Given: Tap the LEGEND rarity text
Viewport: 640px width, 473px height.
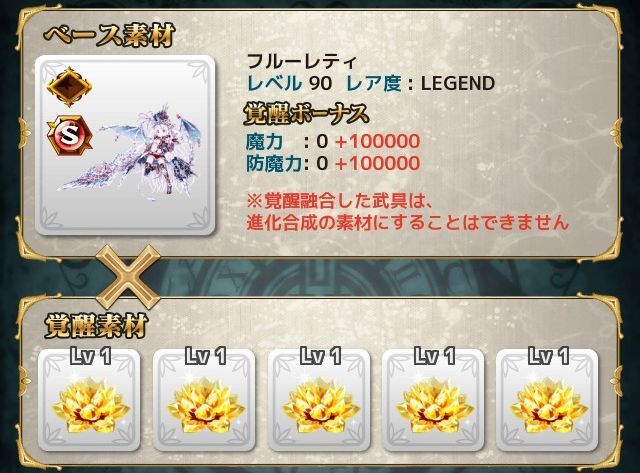Looking at the screenshot, I should click(458, 83).
